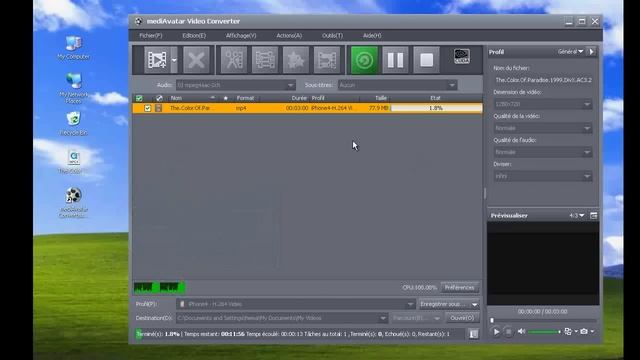
Task: Open My Computer desktop icon
Action: (x=73, y=48)
